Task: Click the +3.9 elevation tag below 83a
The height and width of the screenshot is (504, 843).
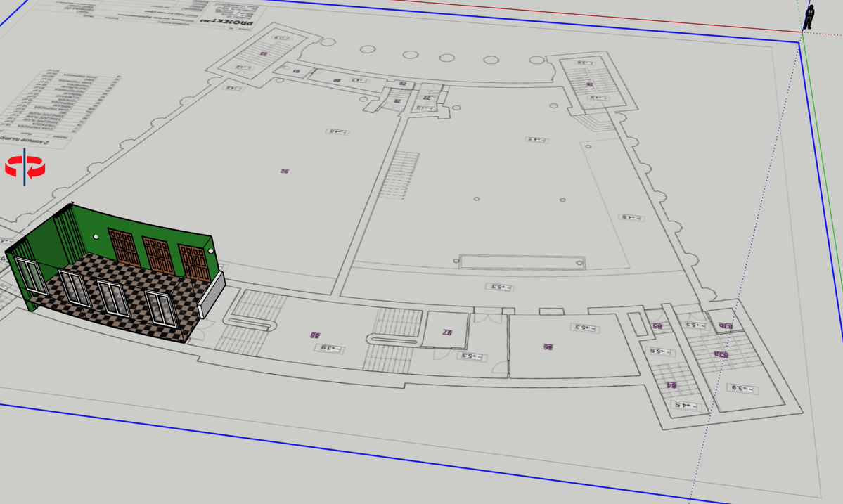Action: [742, 389]
